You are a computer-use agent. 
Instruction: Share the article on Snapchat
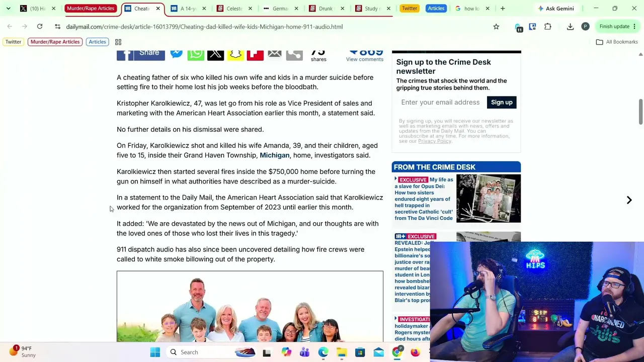[235, 54]
